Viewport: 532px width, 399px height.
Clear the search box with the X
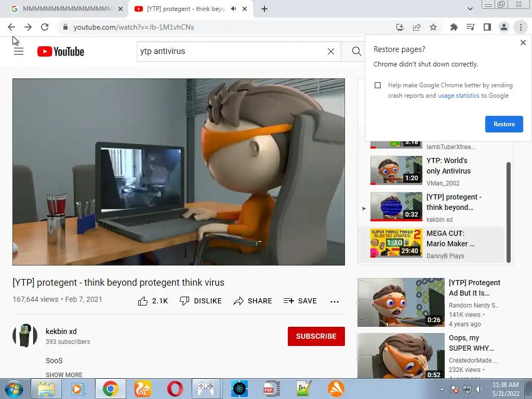pyautogui.click(x=331, y=51)
